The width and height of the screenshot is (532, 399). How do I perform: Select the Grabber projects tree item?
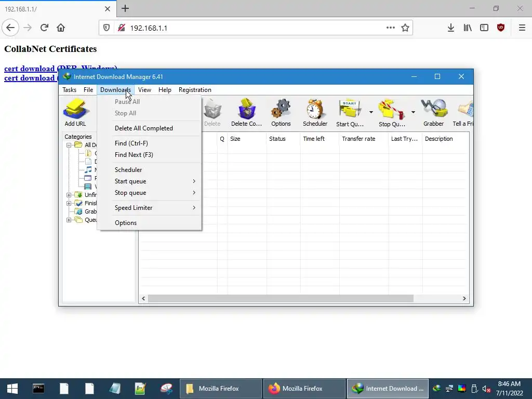coord(86,211)
